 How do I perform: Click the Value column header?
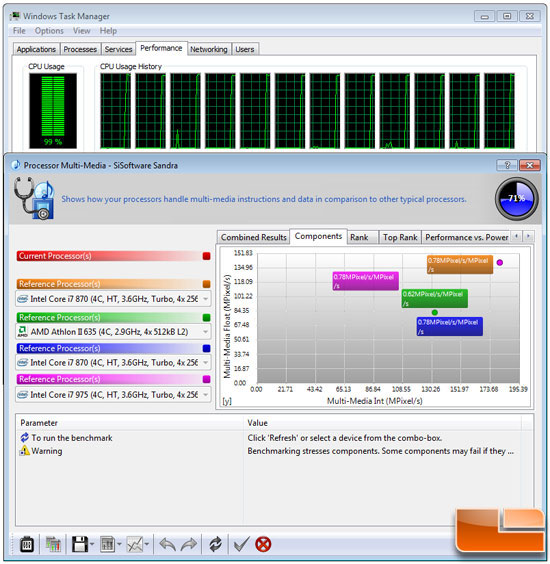coord(383,423)
